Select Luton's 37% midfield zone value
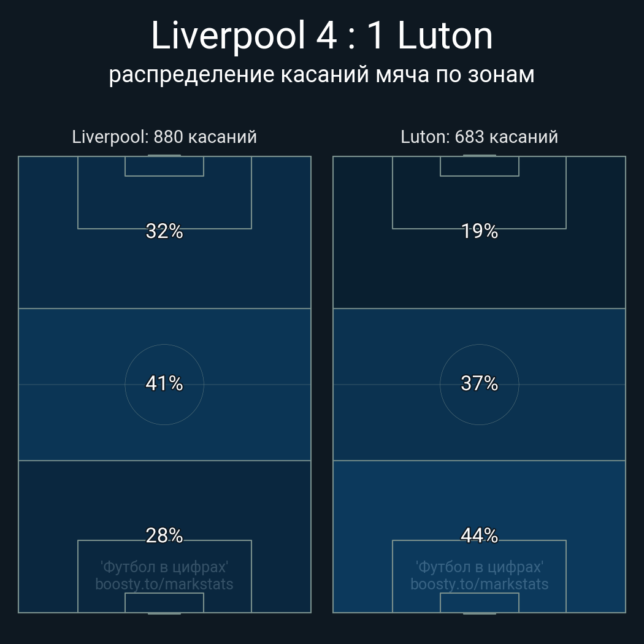The width and height of the screenshot is (644, 644). pyautogui.click(x=479, y=383)
